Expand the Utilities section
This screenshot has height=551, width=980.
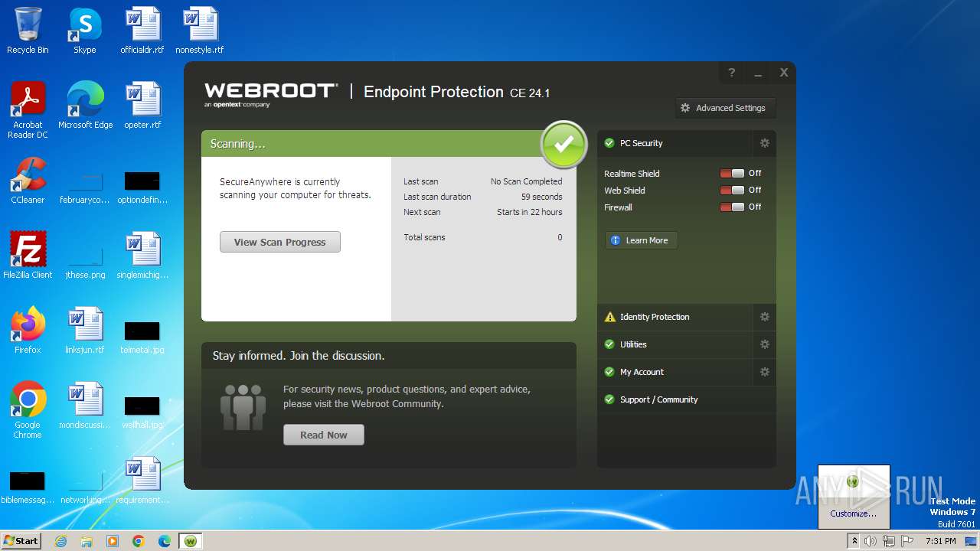click(x=676, y=344)
